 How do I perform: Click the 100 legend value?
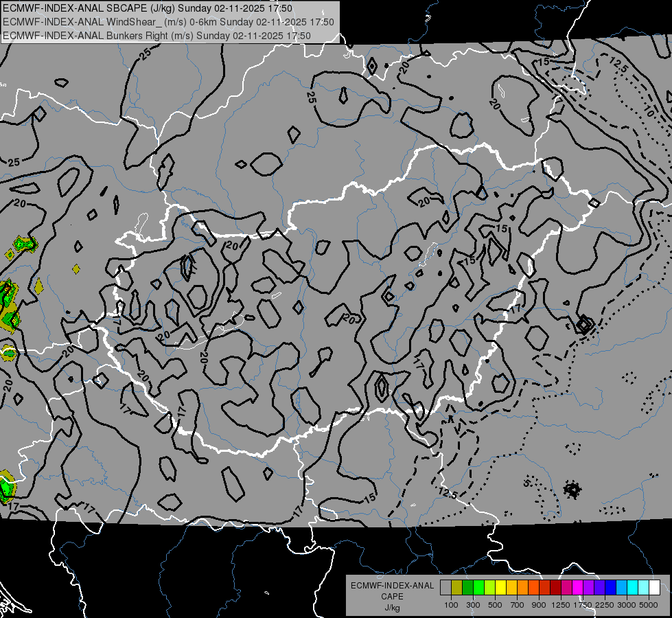451,605
